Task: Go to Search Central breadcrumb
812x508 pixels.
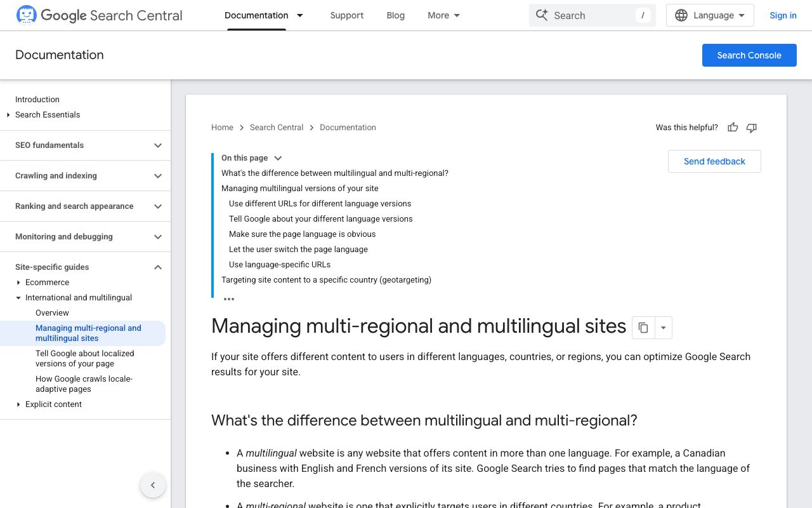Action: [277, 128]
